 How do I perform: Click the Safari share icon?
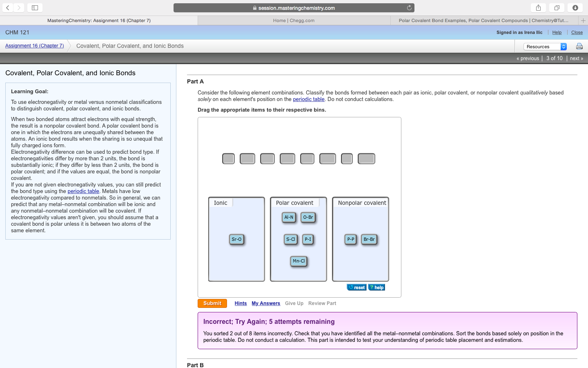point(538,8)
